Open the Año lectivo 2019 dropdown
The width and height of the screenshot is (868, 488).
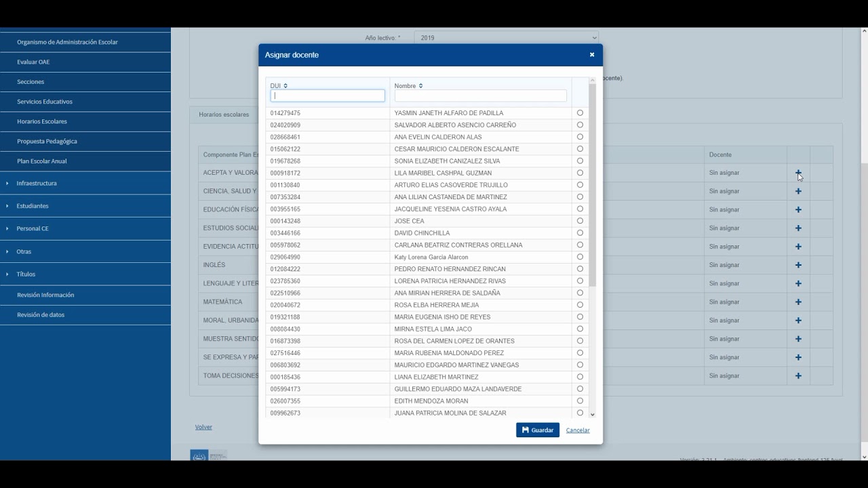pyautogui.click(x=507, y=38)
